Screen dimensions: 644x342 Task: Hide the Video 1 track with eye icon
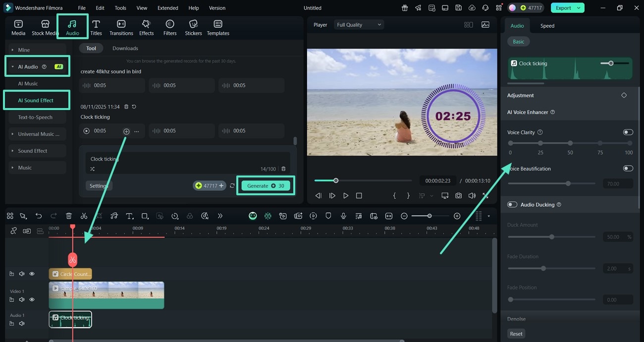(x=32, y=299)
